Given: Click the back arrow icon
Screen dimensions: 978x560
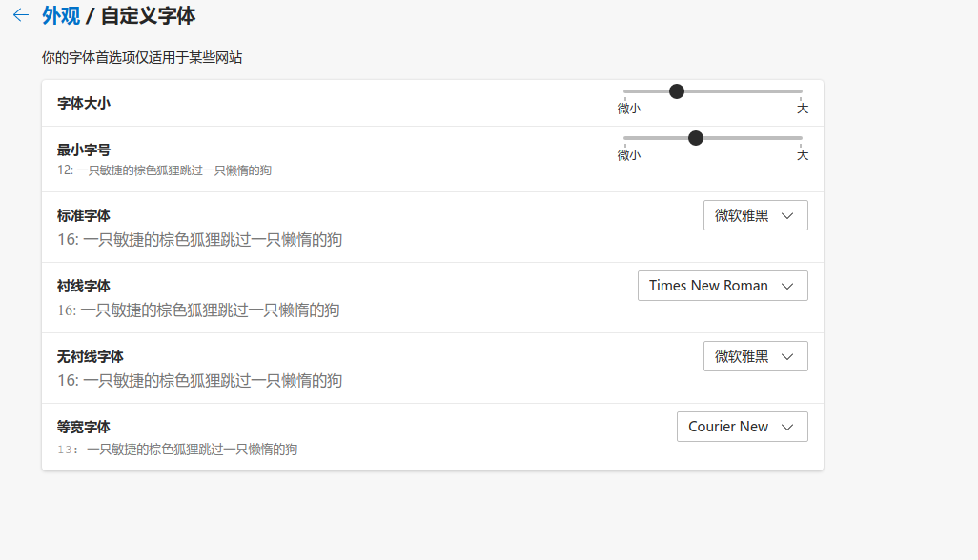Looking at the screenshot, I should point(20,15).
